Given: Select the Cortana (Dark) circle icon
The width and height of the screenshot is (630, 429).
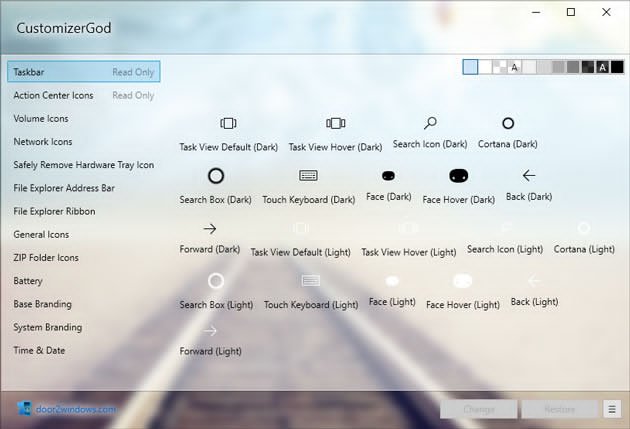Looking at the screenshot, I should [x=508, y=123].
